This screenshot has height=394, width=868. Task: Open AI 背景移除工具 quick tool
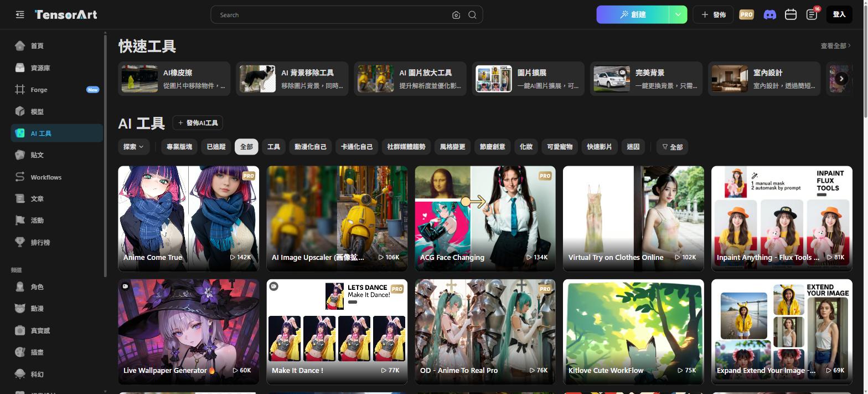[x=292, y=79]
